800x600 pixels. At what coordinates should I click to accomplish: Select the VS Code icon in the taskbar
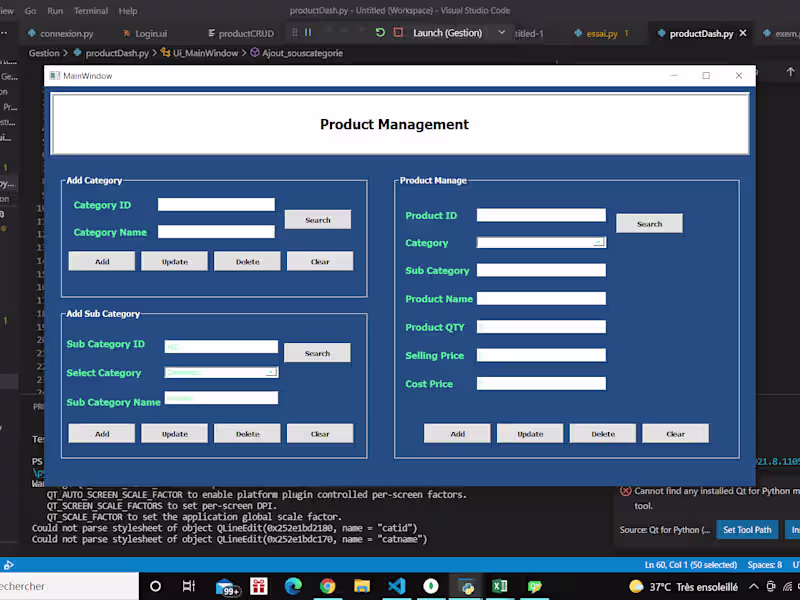[396, 586]
